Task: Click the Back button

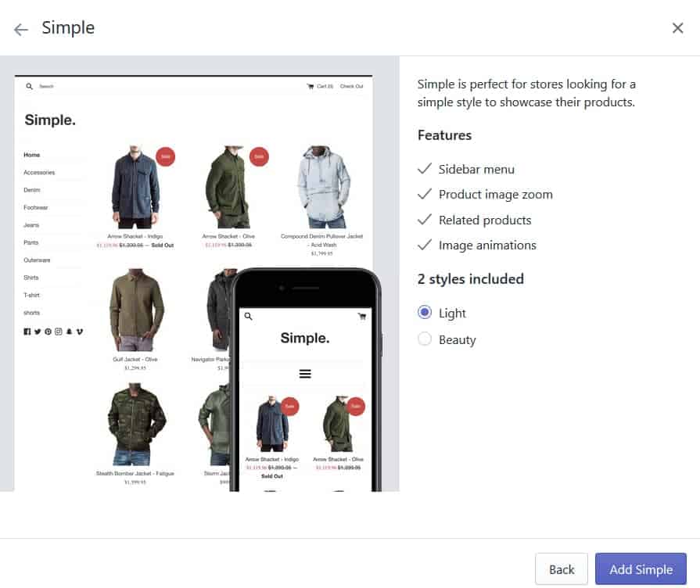Action: click(x=561, y=569)
